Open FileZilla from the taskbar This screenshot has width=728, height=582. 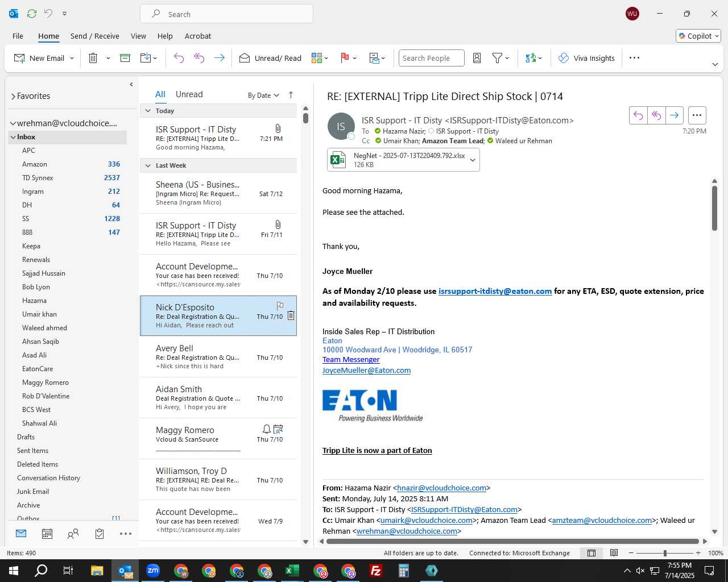tap(375, 571)
